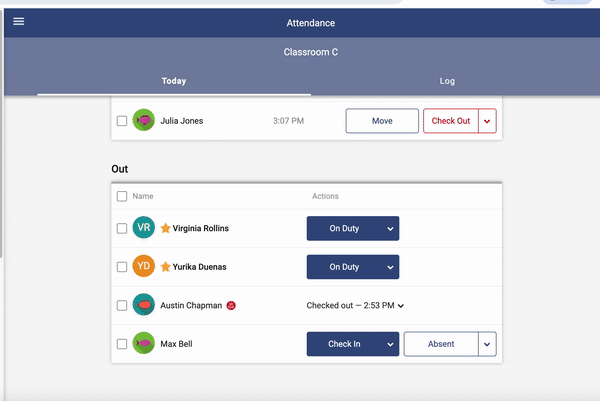600x401 pixels.
Task: Click Julia Jones's fish avatar
Action: tap(143, 120)
